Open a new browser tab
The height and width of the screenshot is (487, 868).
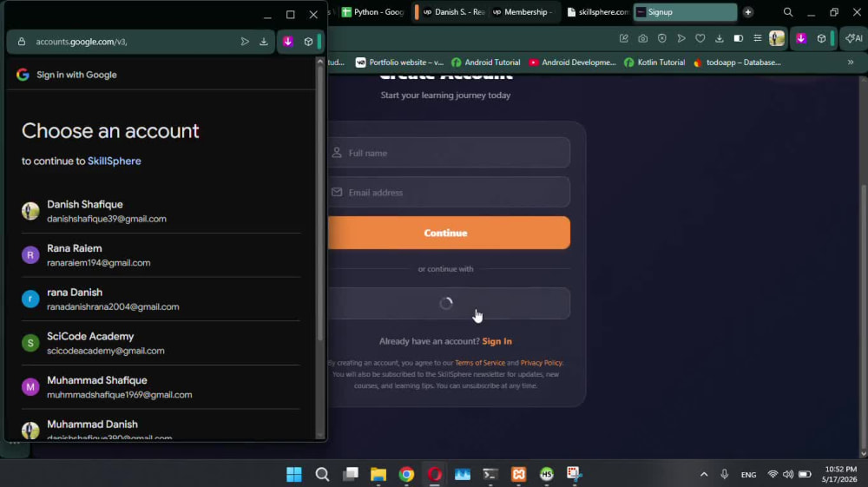click(748, 12)
